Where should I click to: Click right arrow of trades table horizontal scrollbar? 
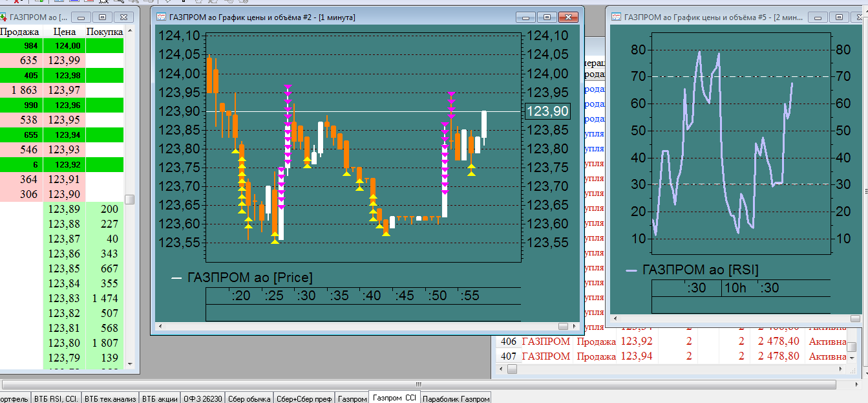840,369
